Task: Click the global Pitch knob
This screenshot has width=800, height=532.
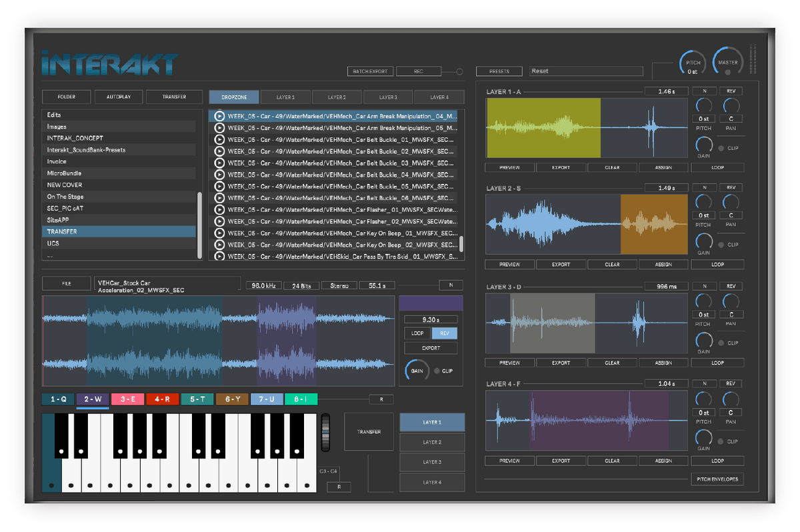Action: 693,65
